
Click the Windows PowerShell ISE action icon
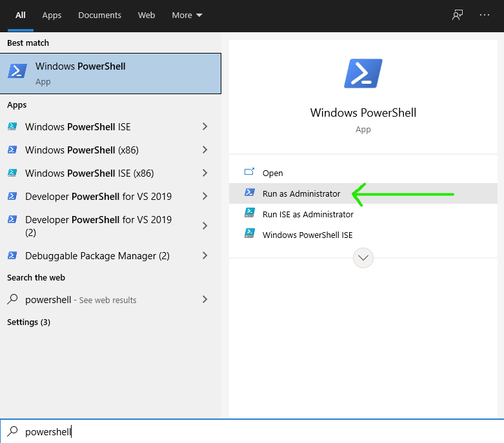click(x=250, y=233)
